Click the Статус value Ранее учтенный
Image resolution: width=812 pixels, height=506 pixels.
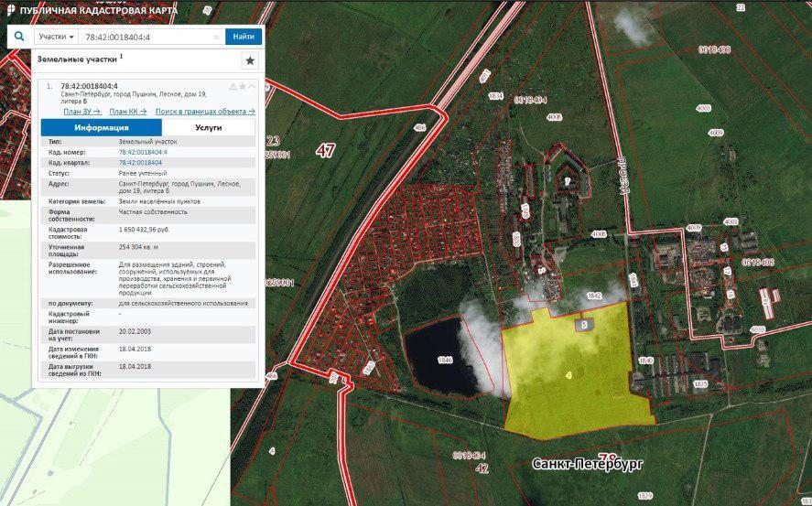143,173
